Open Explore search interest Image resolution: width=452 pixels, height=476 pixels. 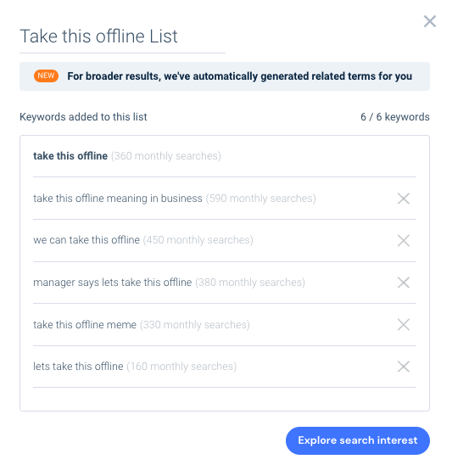pos(358,440)
